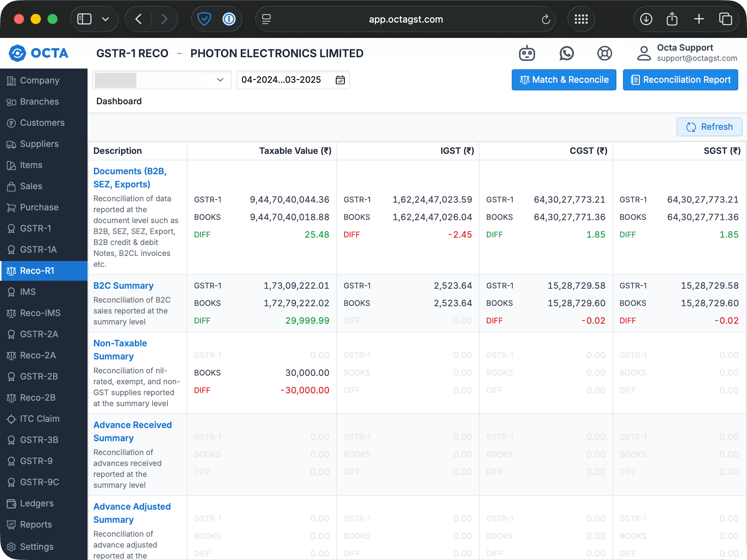Expand the GSTIN selector dropdown
This screenshot has width=747, height=560.
tap(220, 80)
